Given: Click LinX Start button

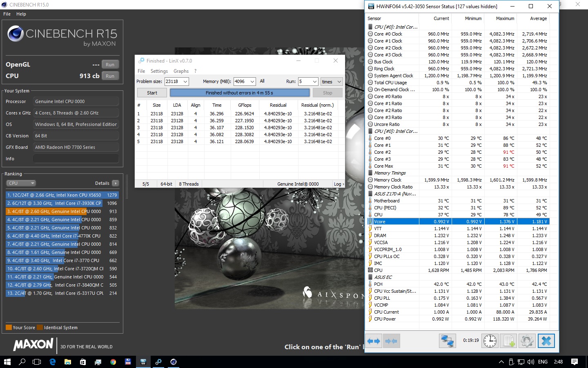Looking at the screenshot, I should (x=152, y=93).
